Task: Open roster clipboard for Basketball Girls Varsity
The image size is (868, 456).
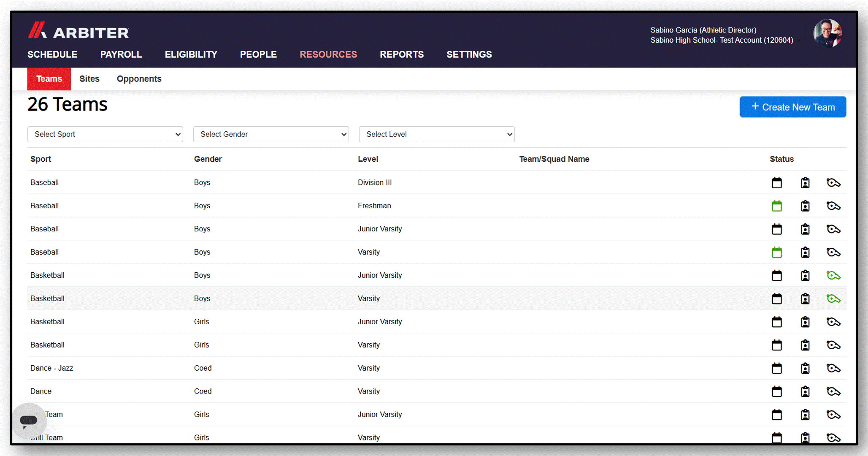Action: pos(805,345)
